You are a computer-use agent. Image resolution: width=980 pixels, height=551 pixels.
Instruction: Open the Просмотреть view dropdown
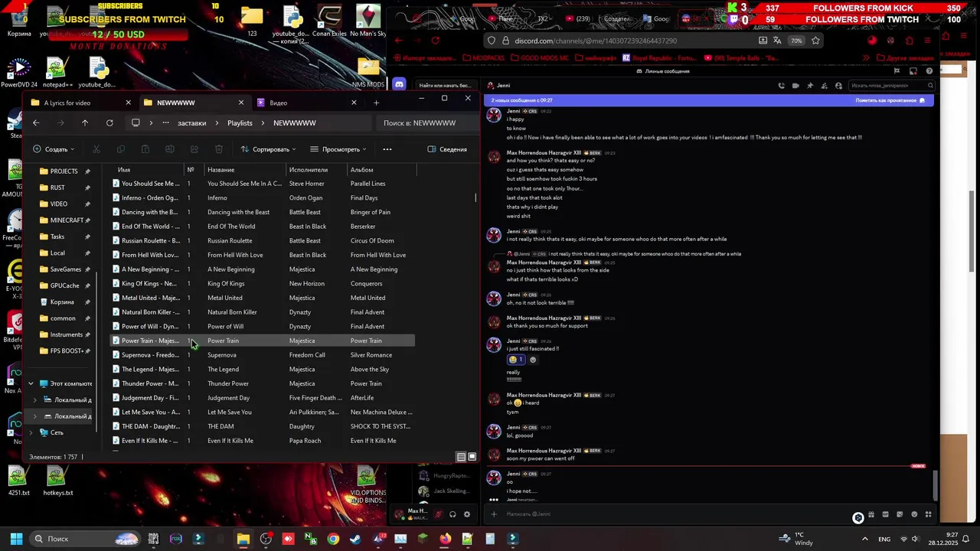tap(338, 149)
